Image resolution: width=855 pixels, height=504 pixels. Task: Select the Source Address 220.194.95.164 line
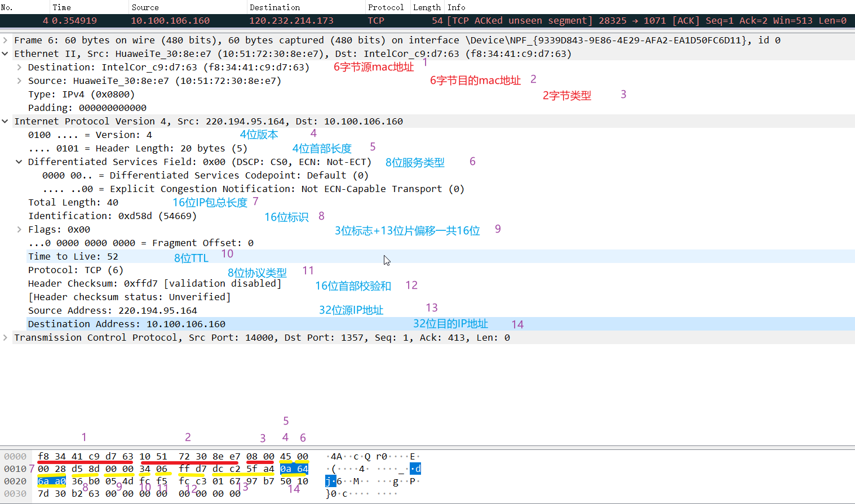pos(113,311)
